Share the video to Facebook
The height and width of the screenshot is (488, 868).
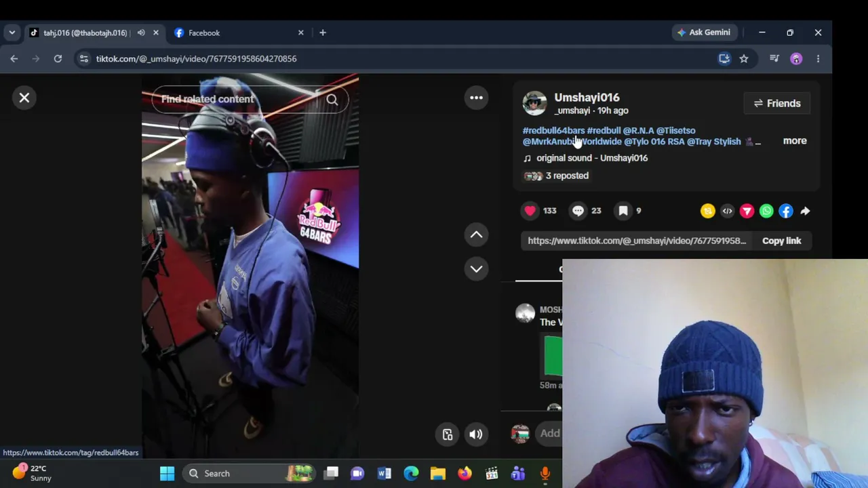tap(785, 211)
